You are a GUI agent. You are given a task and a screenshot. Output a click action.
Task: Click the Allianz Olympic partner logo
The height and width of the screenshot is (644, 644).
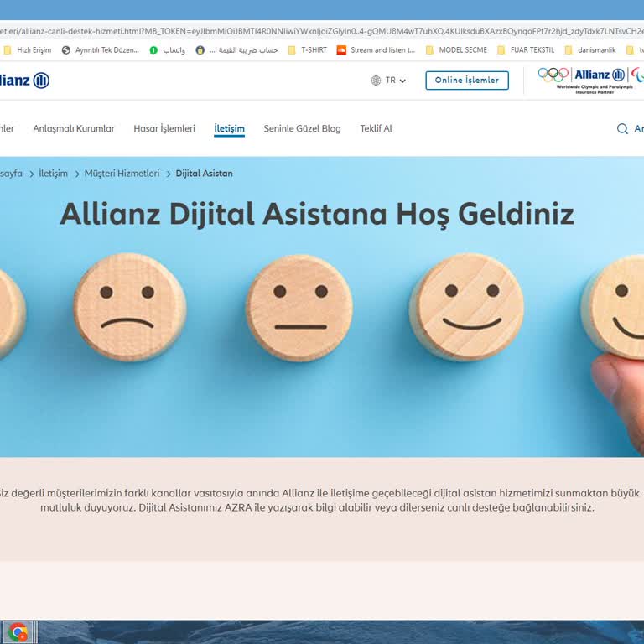[590, 80]
